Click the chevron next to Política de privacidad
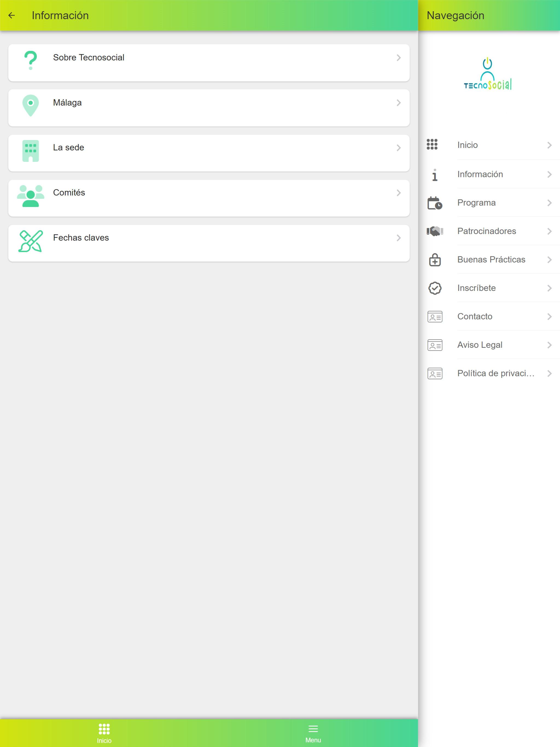560x747 pixels. click(x=550, y=373)
